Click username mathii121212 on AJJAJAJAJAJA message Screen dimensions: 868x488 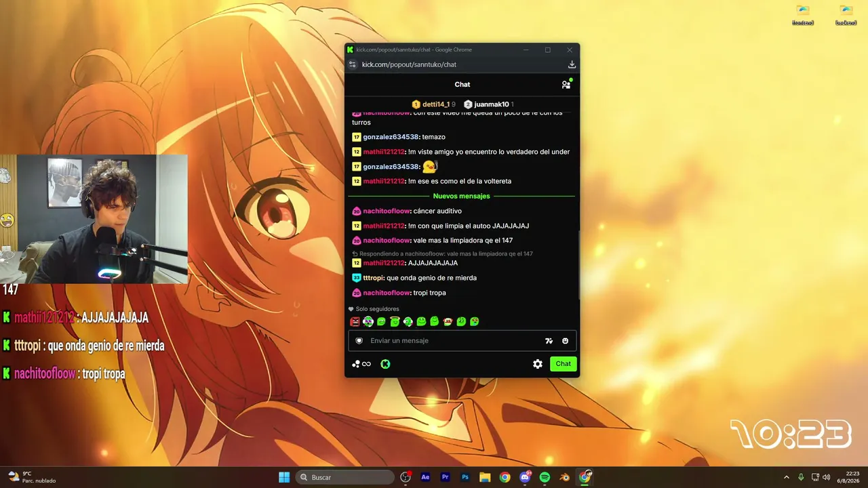pos(384,263)
